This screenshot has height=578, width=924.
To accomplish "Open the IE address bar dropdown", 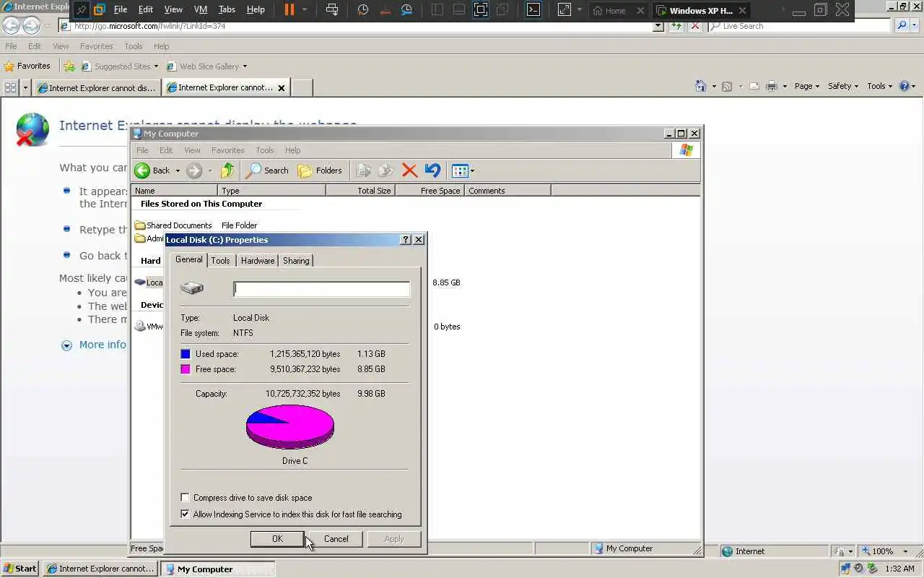I will (x=658, y=26).
